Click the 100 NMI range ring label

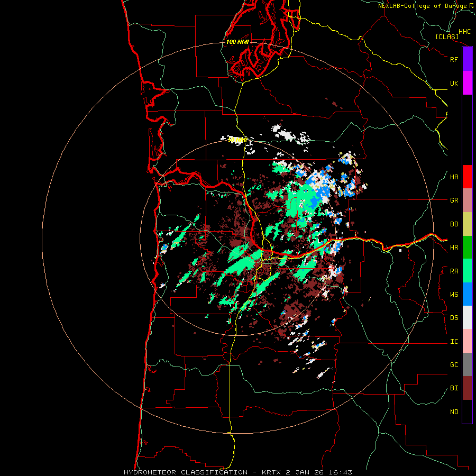pyautogui.click(x=237, y=42)
